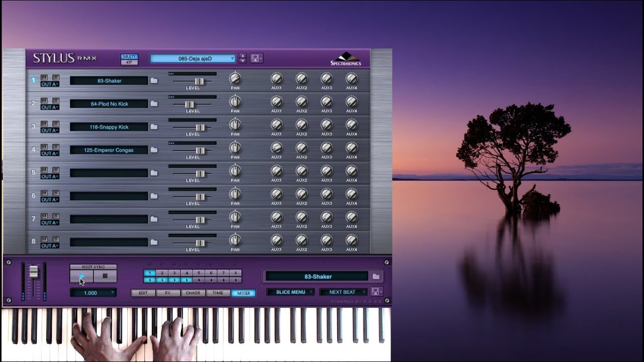Click the 125-Emperor Congas name field
The width and height of the screenshot is (644, 362).
pos(109,150)
